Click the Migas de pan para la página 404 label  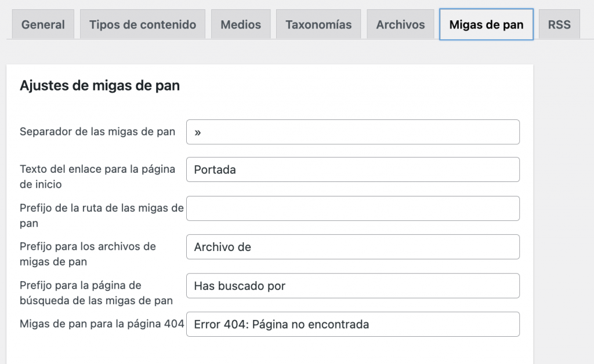click(x=102, y=324)
